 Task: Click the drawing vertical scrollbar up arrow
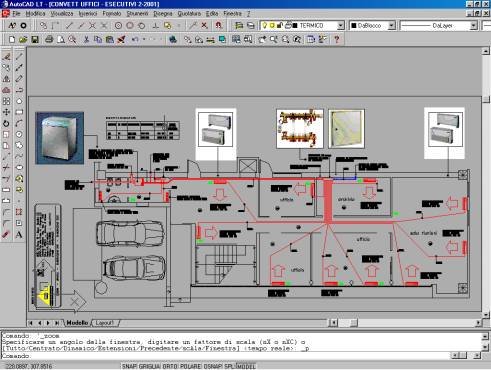click(486, 51)
